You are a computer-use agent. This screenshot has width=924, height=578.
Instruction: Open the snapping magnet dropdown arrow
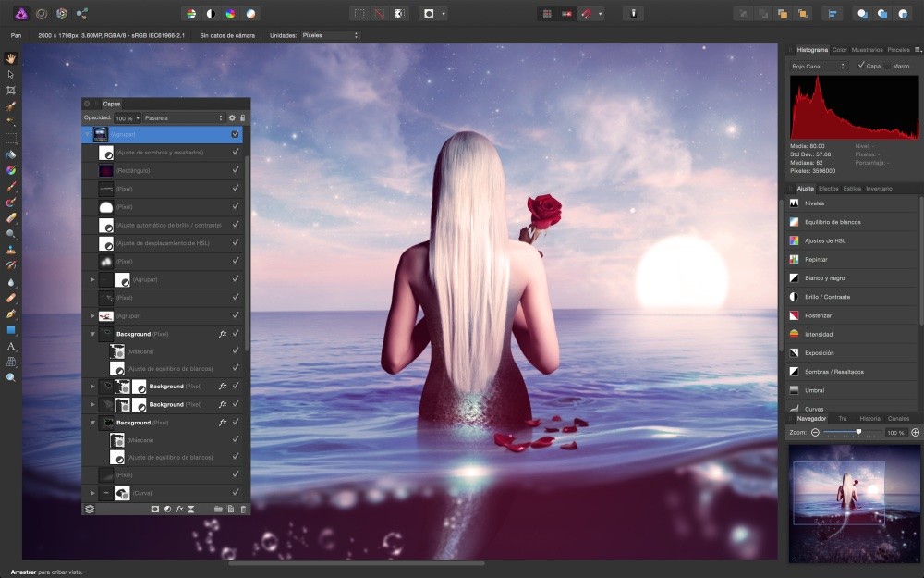600,14
